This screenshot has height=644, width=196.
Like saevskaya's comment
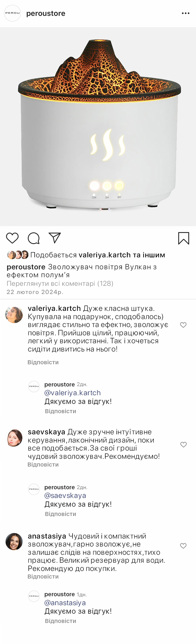click(183, 445)
